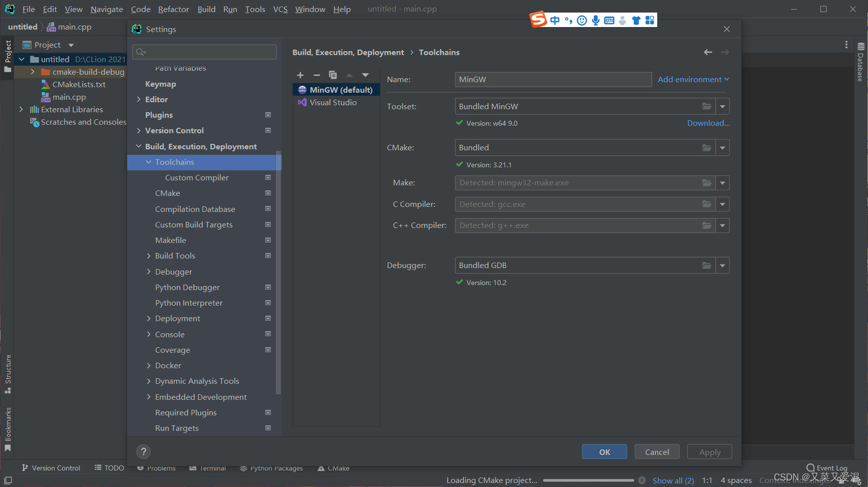Click the settings tree scrollbar

278,272
